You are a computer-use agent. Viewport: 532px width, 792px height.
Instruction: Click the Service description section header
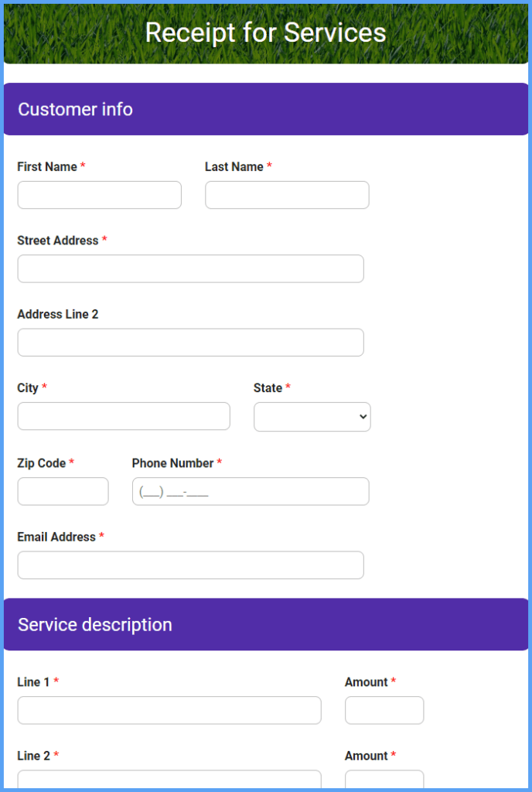95,624
